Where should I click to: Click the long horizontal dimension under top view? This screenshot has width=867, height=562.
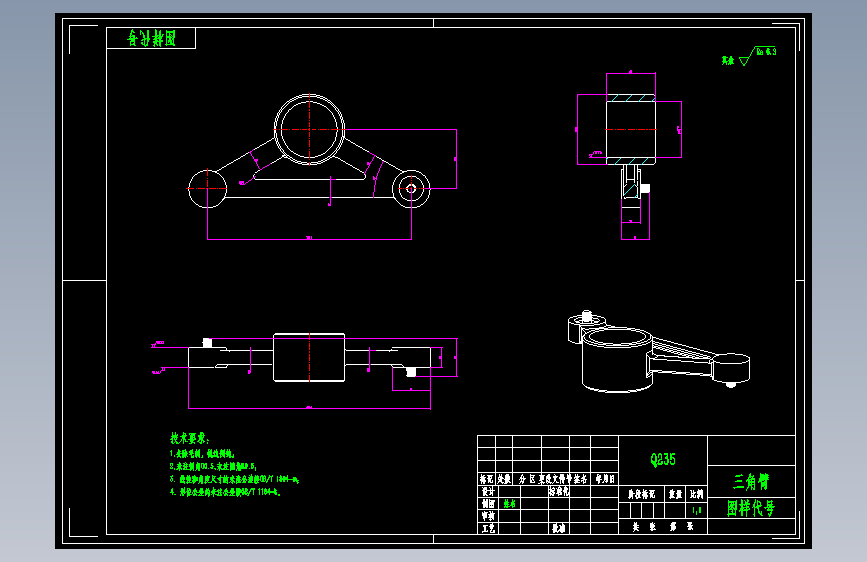click(309, 239)
